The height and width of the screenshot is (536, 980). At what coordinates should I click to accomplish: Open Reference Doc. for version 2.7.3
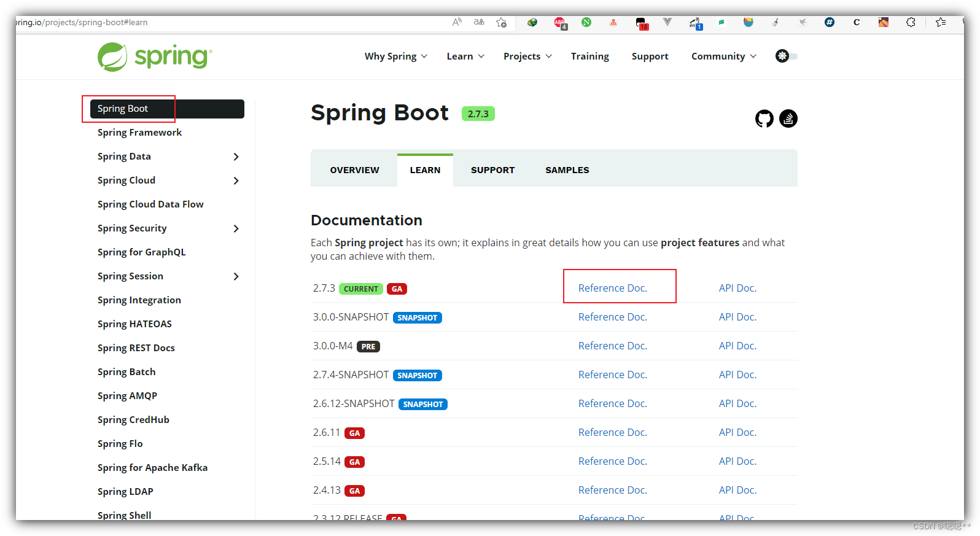(612, 288)
